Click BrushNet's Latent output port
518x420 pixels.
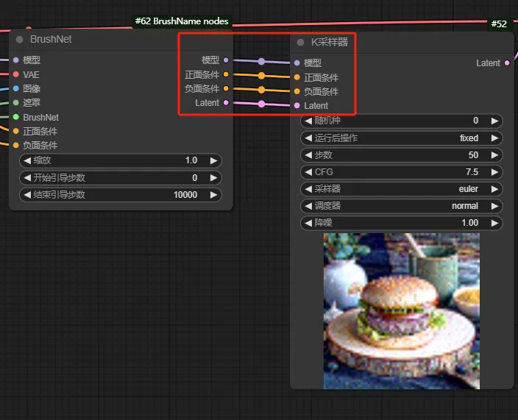click(226, 103)
